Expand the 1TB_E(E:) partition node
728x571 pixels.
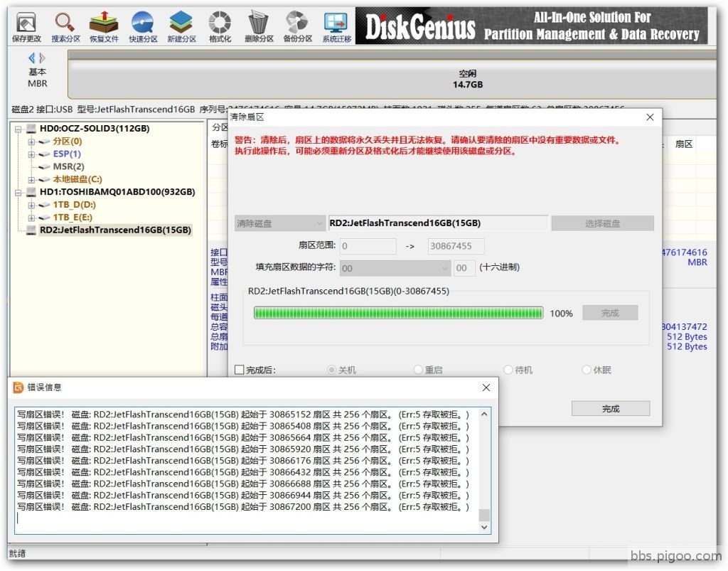coord(31,218)
